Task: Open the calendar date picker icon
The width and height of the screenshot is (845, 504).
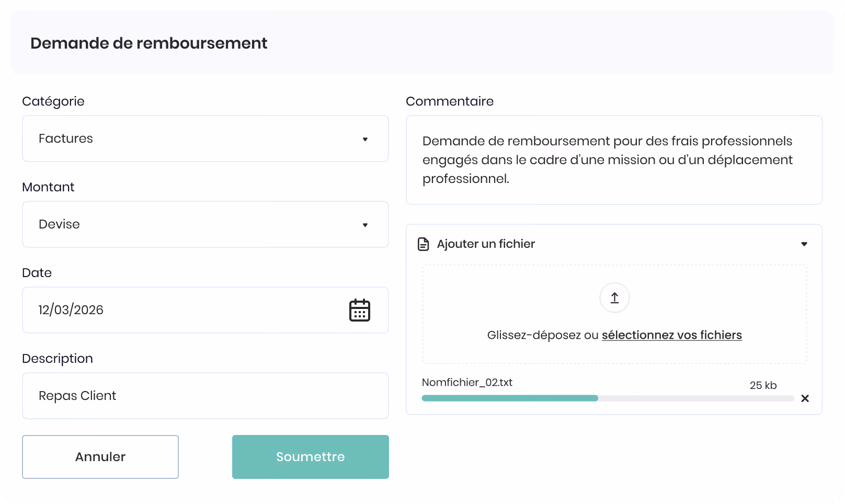Action: 360,310
